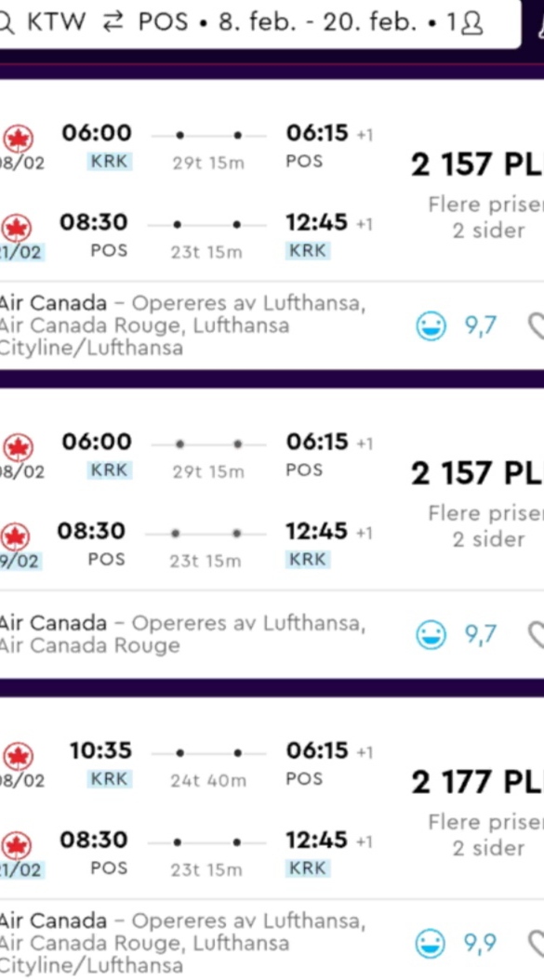Click smiley rating icon of second result
This screenshot has width=544, height=980.
coord(431,635)
